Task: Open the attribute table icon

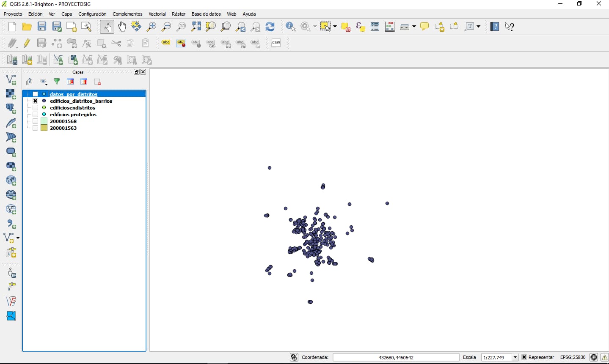Action: [375, 27]
